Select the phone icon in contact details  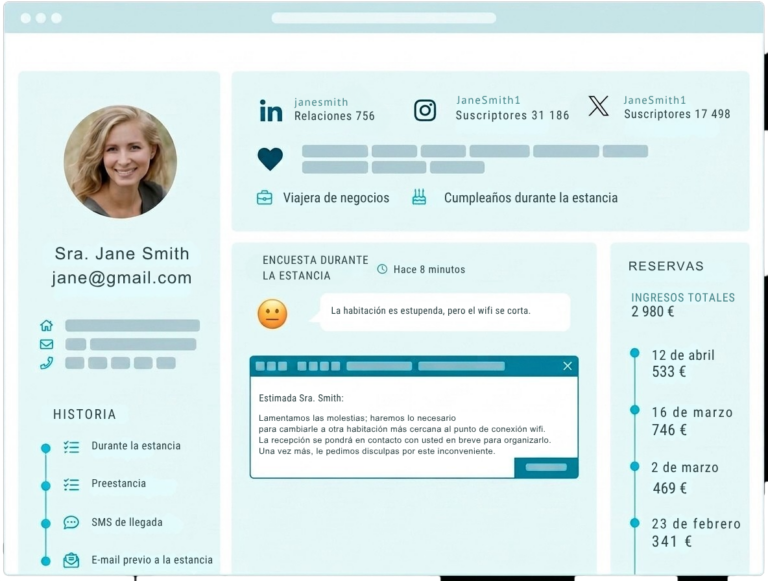pyautogui.click(x=47, y=363)
